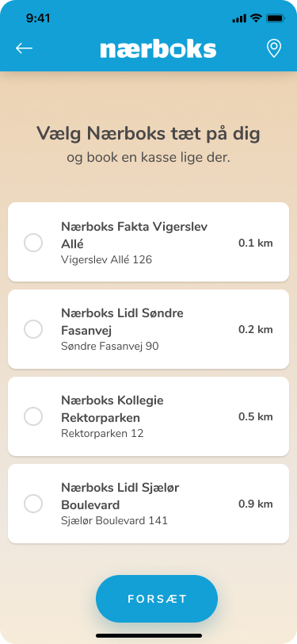Pick the Nærboks Kollegie Rektorparken entry
Viewport: 297px width, 644px height.
click(149, 416)
